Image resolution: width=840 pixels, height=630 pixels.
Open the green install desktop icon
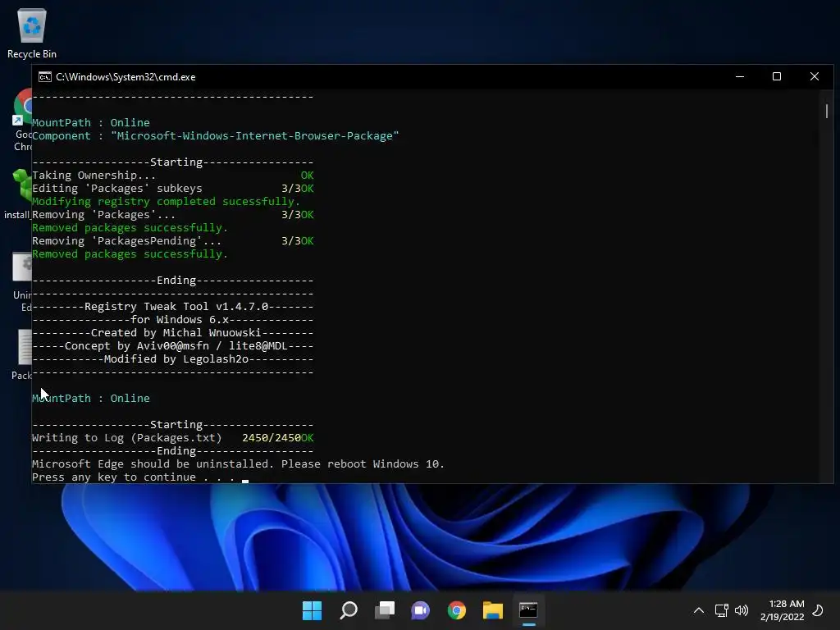(17, 194)
